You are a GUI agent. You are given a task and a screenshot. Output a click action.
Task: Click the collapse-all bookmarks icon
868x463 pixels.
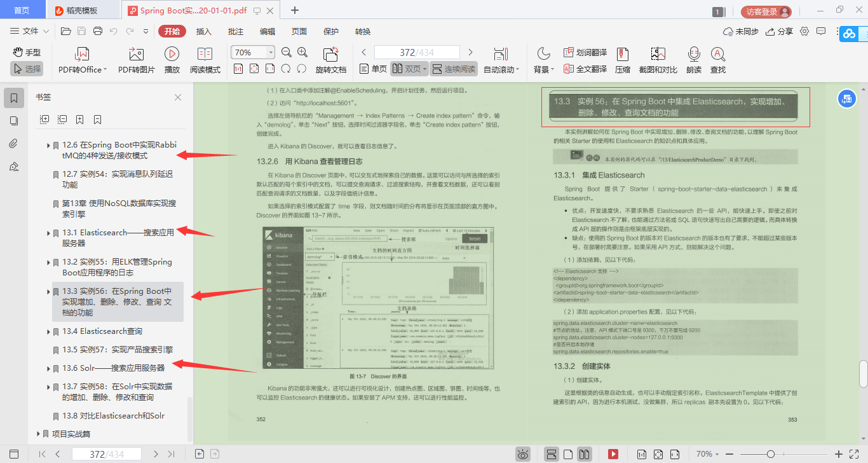[62, 119]
